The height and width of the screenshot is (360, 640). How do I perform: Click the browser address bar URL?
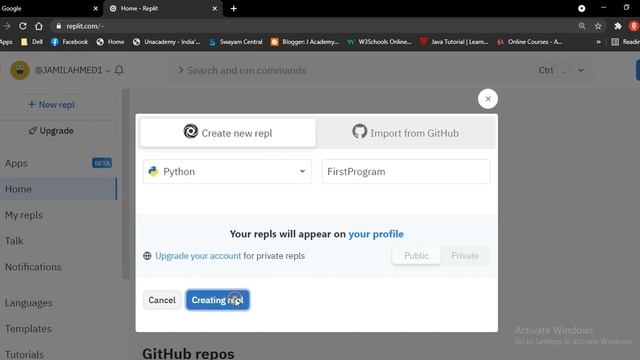tap(85, 26)
